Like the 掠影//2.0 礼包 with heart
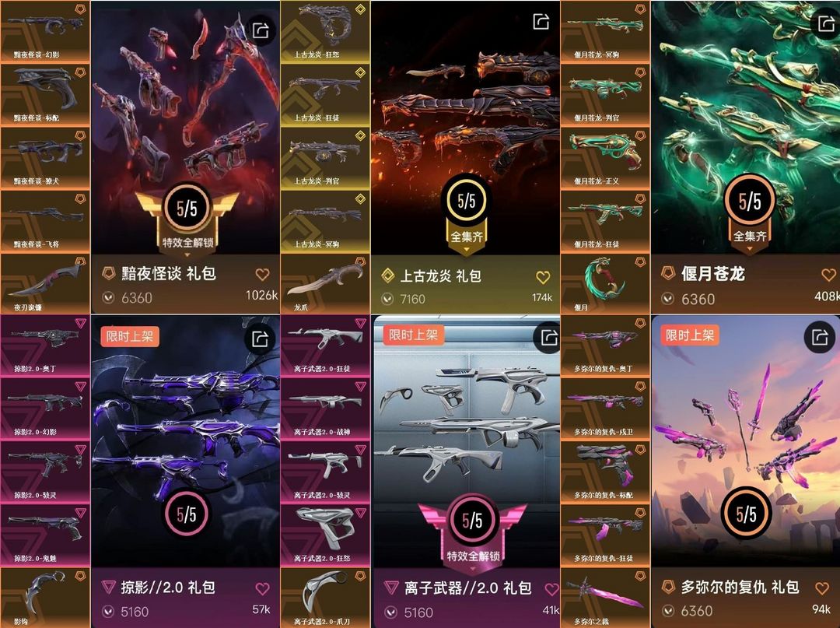 click(x=262, y=589)
